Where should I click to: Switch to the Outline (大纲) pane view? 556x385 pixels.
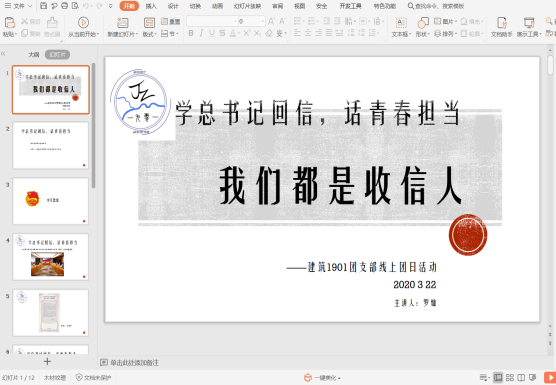(x=34, y=55)
